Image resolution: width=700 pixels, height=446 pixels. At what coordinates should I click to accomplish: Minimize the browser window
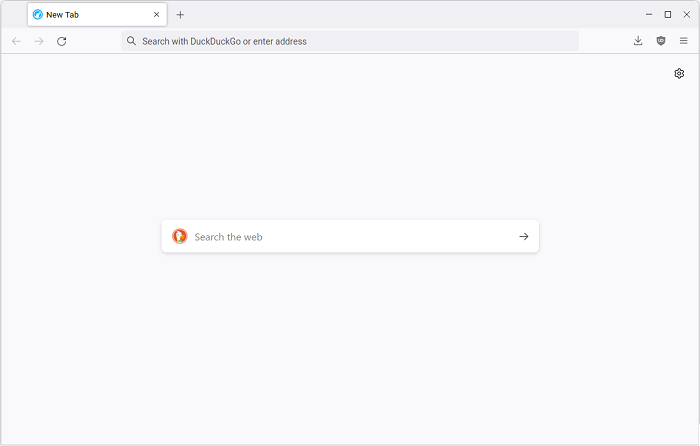(649, 15)
